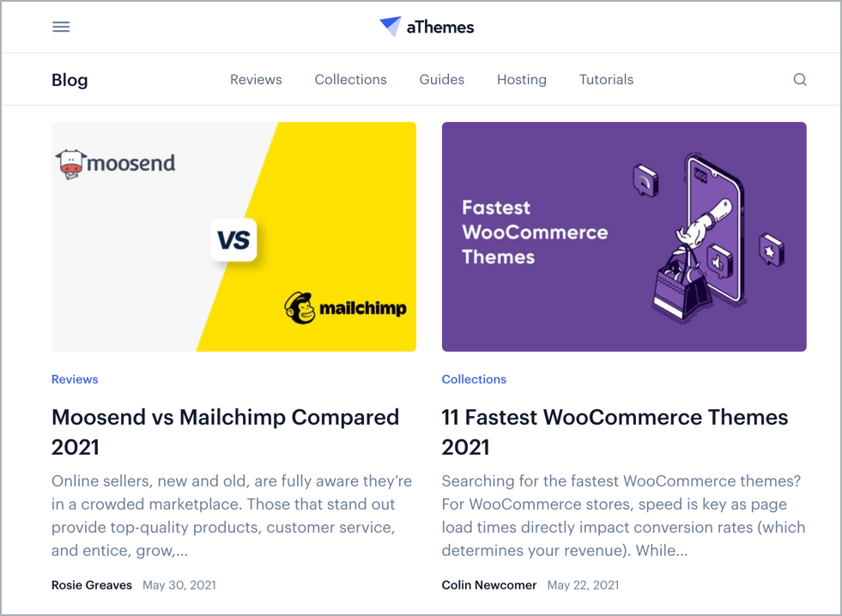
Task: Navigate to the Hosting section
Action: pos(522,80)
